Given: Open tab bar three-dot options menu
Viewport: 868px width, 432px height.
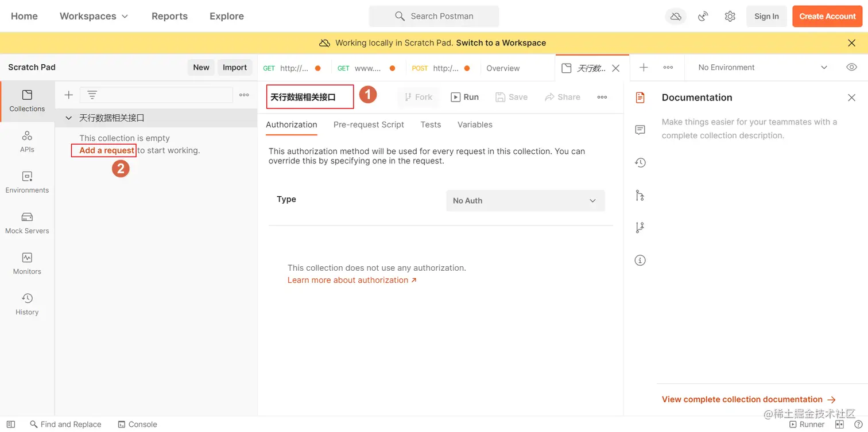Looking at the screenshot, I should pyautogui.click(x=668, y=68).
